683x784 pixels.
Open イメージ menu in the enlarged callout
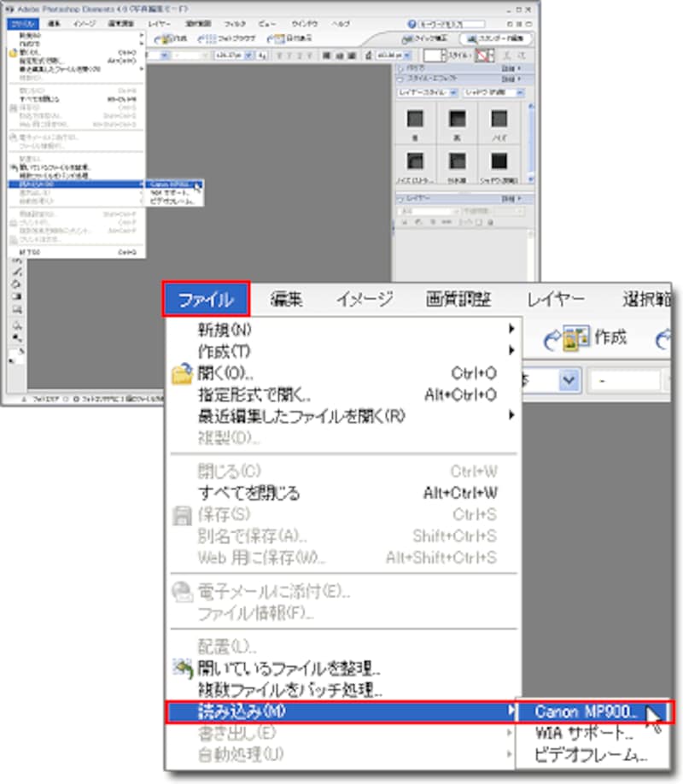(365, 299)
